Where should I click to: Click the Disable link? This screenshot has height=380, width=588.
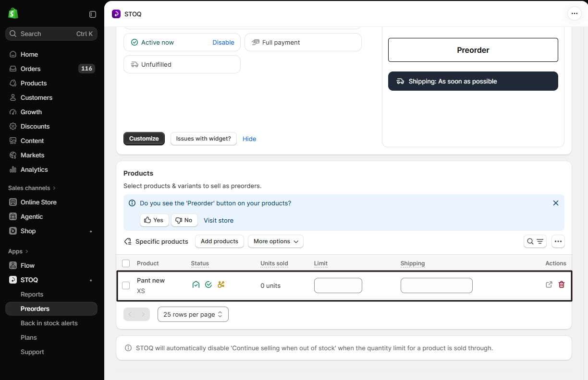[x=223, y=42]
